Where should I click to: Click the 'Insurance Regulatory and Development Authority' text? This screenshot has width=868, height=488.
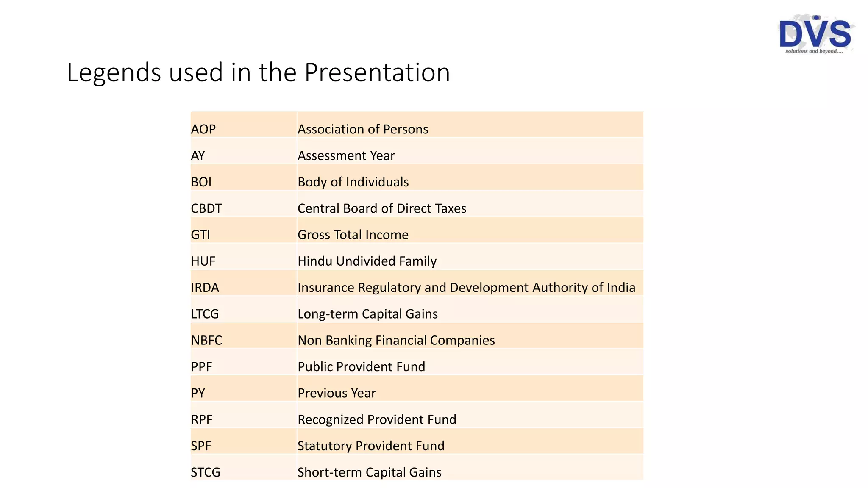click(466, 288)
